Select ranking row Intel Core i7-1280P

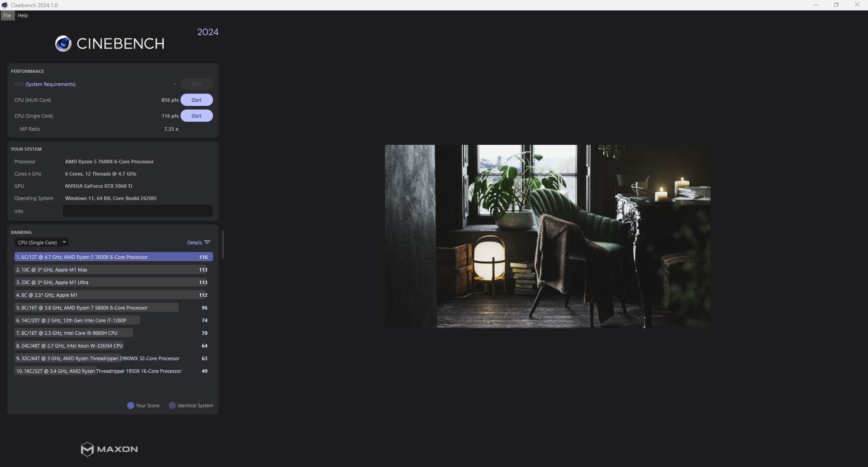tap(114, 320)
